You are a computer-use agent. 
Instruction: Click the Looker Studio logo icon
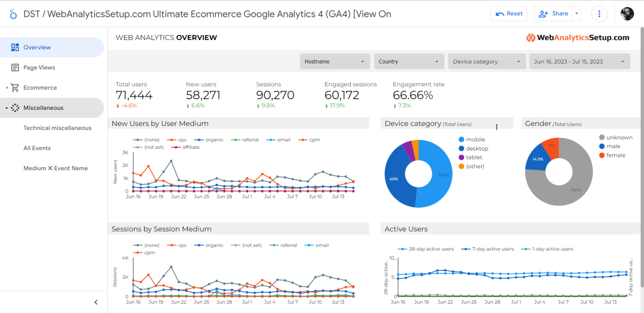12,13
